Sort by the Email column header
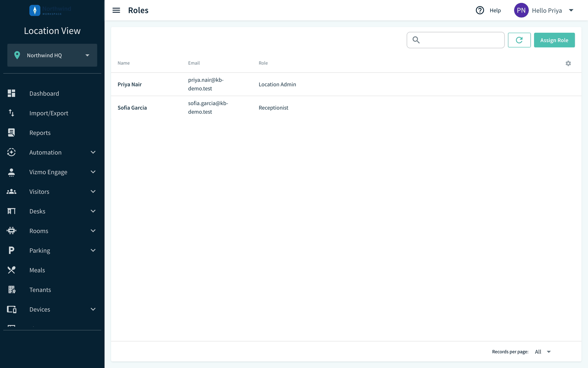The image size is (588, 368). (x=194, y=63)
